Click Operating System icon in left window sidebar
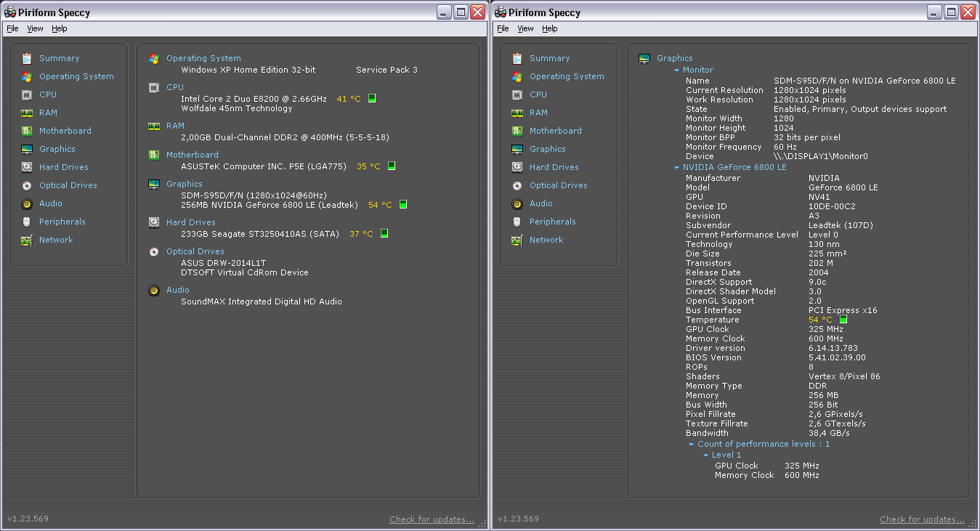Screen dimensions: 980x531 [27, 76]
